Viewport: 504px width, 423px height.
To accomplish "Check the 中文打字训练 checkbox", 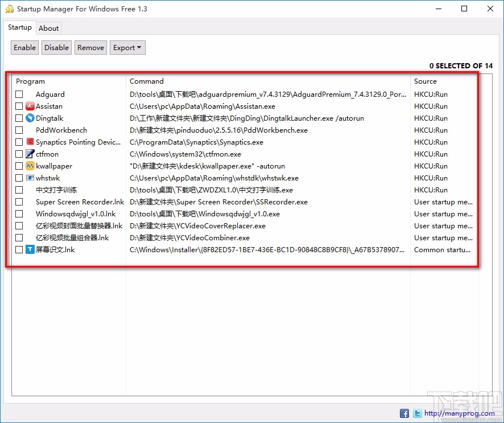I will [x=19, y=190].
